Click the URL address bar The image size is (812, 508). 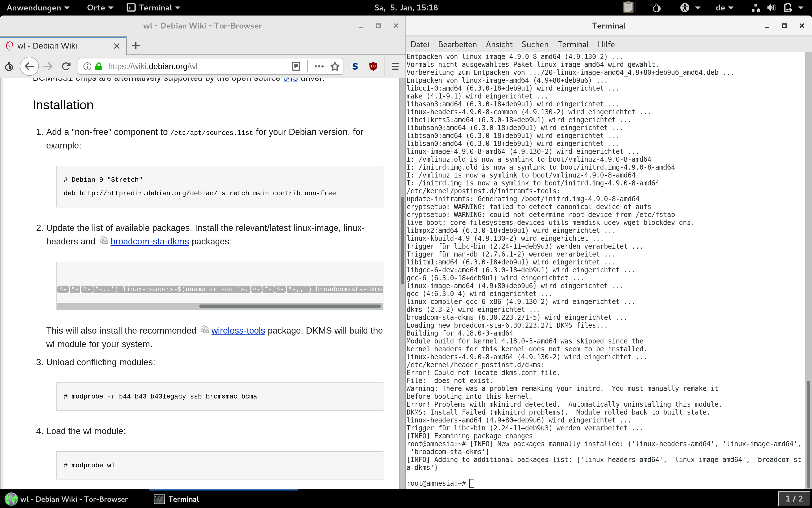[x=198, y=67]
